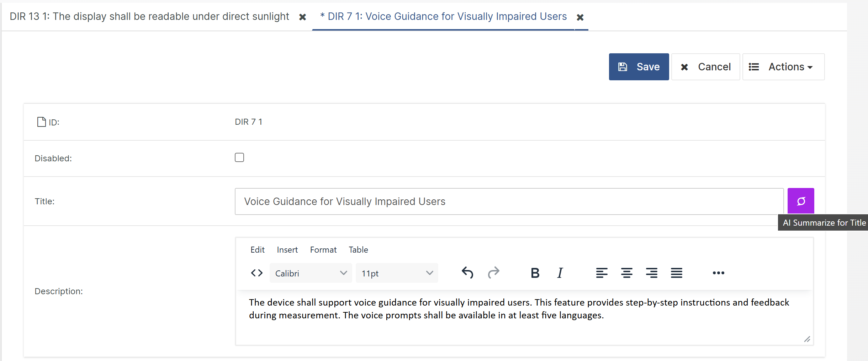This screenshot has width=868, height=361.
Task: Redo the last edit in description
Action: [493, 273]
